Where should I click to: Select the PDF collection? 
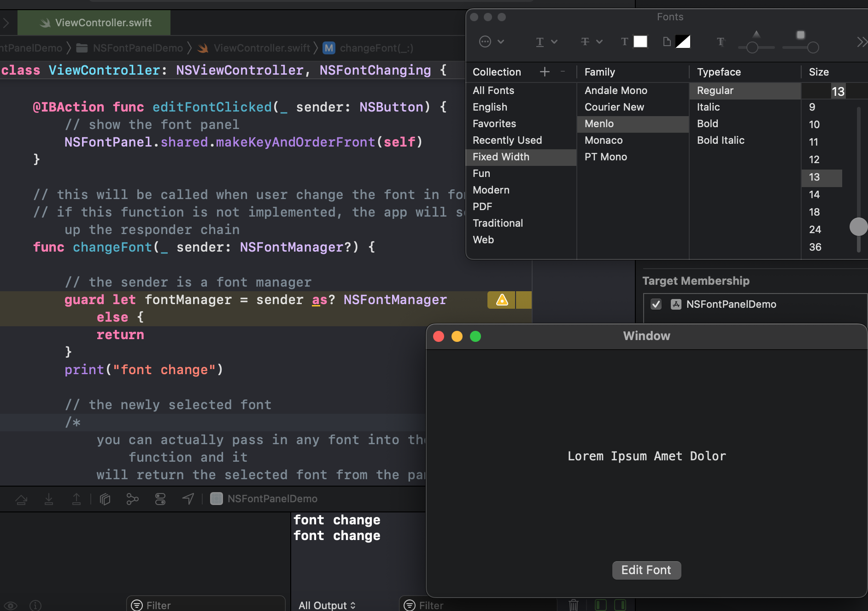tap(521, 206)
